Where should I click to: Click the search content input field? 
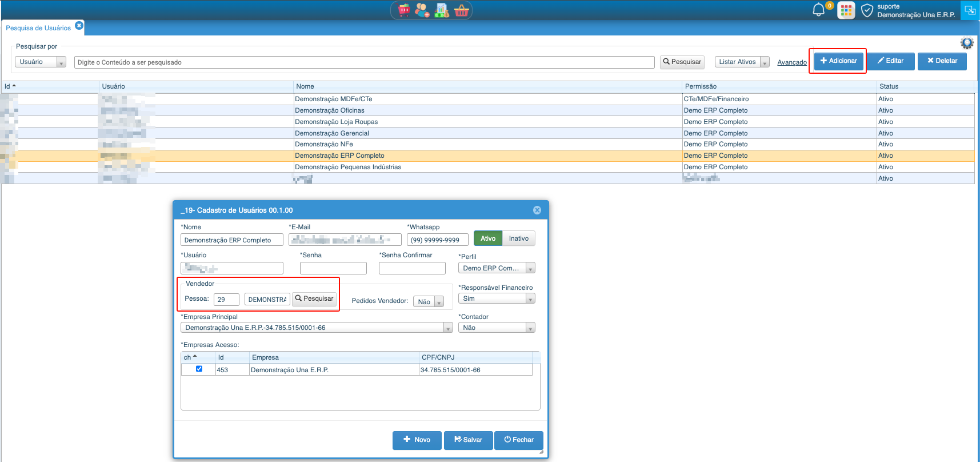pos(364,62)
